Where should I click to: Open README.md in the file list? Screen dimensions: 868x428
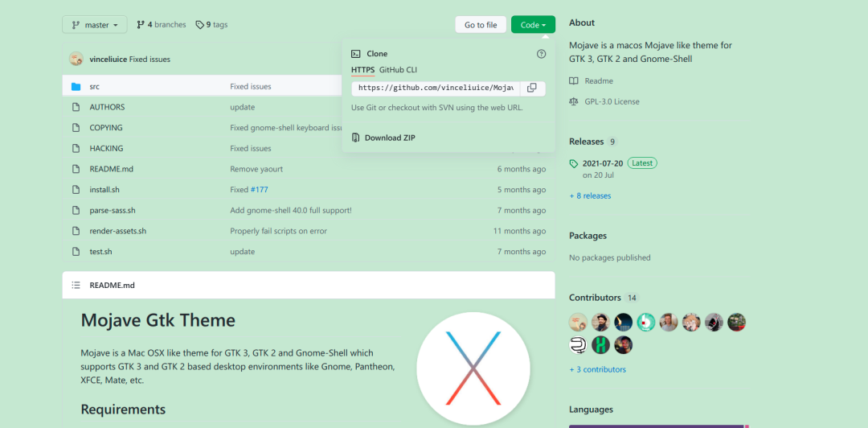[x=111, y=169]
